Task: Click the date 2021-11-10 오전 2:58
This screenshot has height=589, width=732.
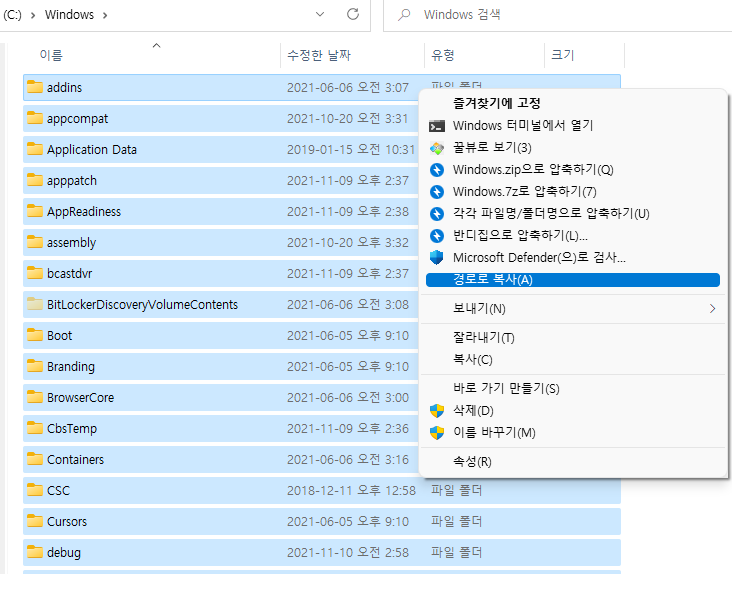Action: pos(348,553)
